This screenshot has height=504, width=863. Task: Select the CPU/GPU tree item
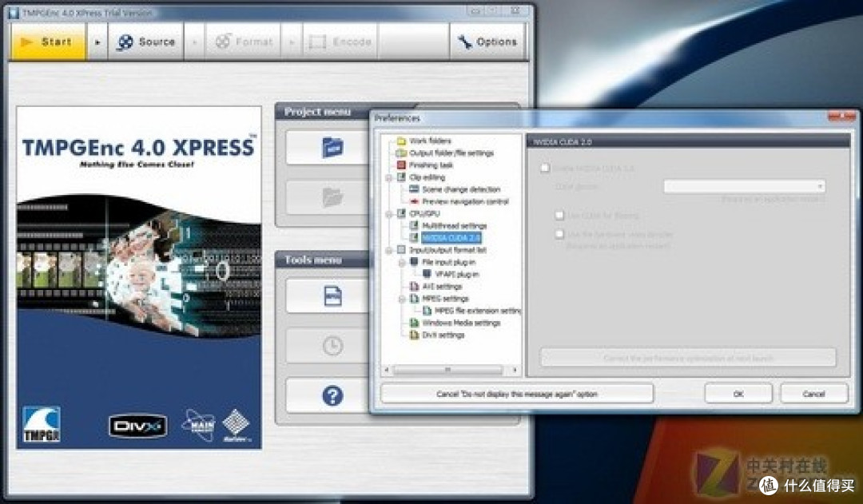coord(424,213)
